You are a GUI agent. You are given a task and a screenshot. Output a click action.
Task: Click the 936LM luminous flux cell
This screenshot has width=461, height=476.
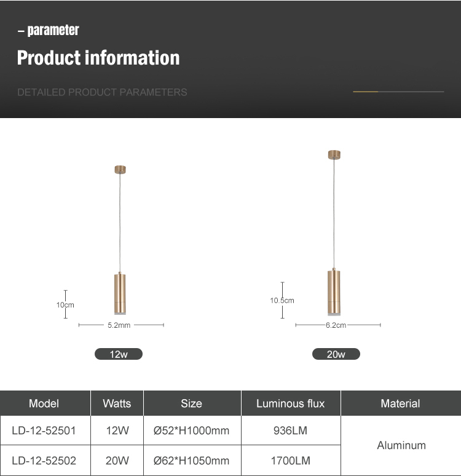coord(290,430)
